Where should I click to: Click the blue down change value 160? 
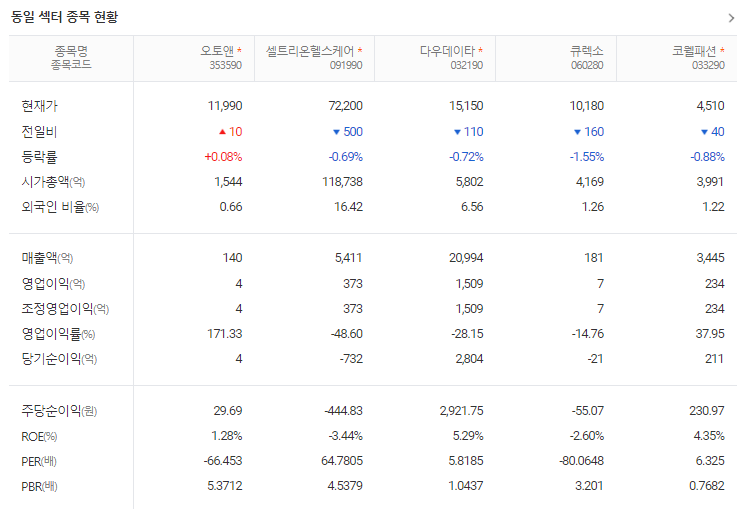point(594,132)
